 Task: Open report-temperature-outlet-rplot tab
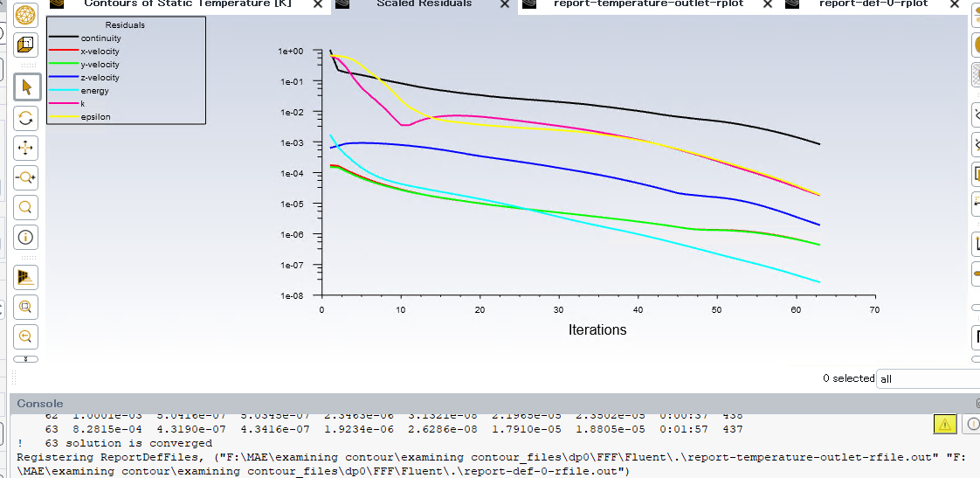(x=649, y=3)
